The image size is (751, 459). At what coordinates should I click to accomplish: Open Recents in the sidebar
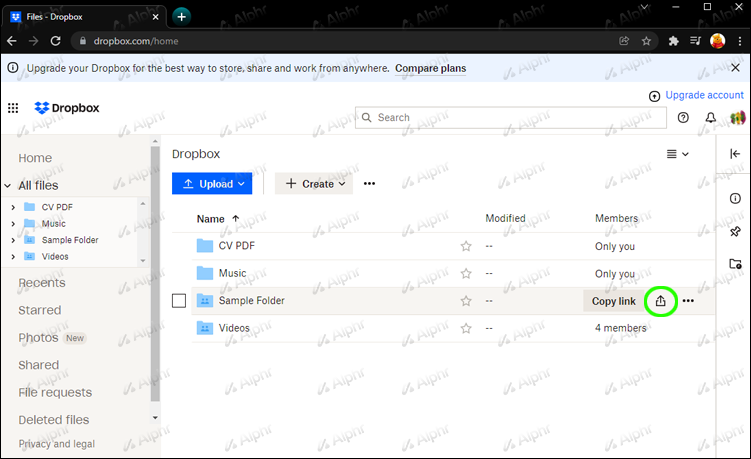tap(42, 283)
